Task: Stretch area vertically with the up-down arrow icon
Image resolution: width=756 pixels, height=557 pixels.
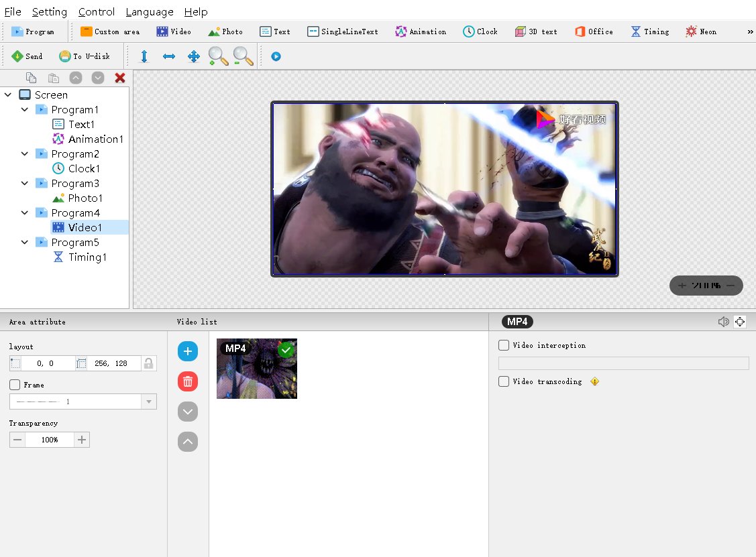Action: tap(144, 56)
